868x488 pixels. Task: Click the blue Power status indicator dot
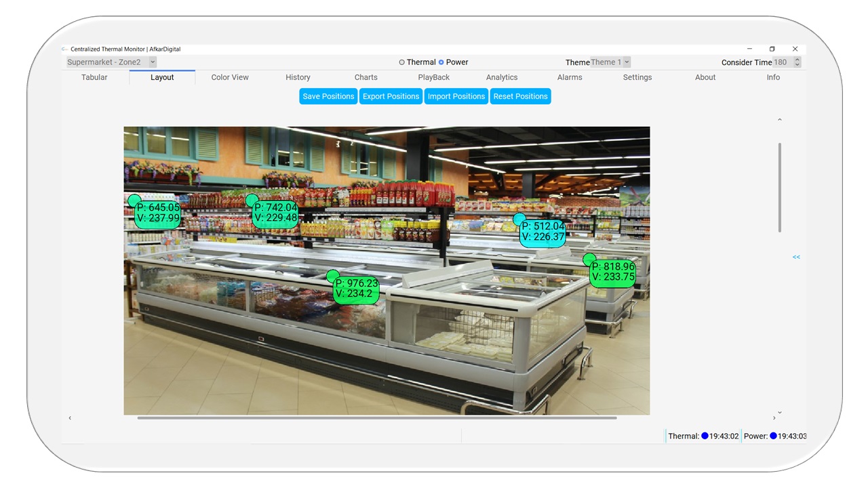(x=773, y=436)
